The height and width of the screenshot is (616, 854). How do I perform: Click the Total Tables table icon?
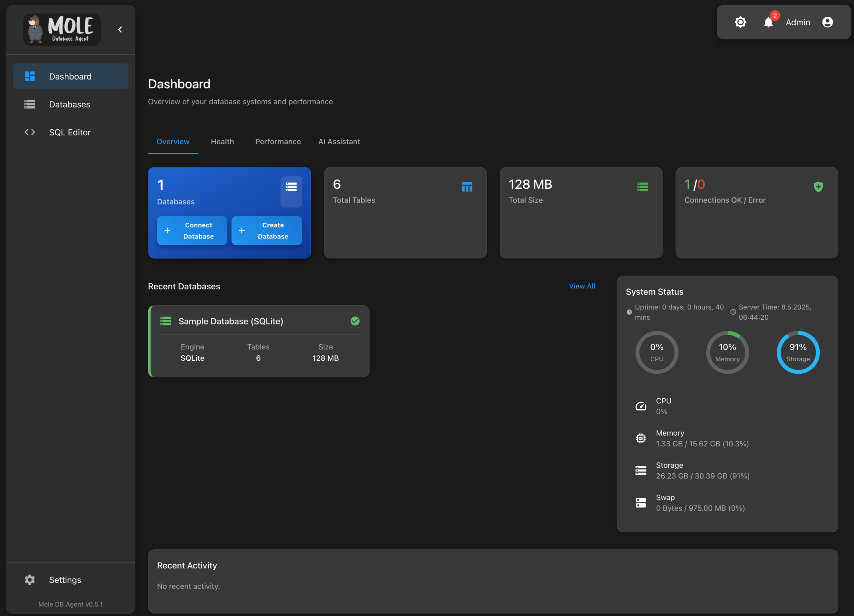click(467, 187)
